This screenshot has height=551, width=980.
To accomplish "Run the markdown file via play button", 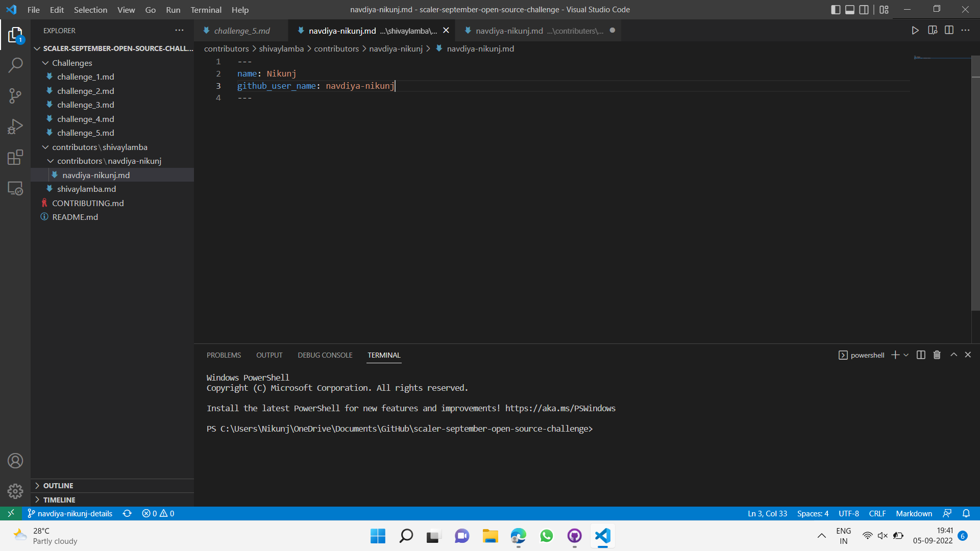I will pos(915,30).
